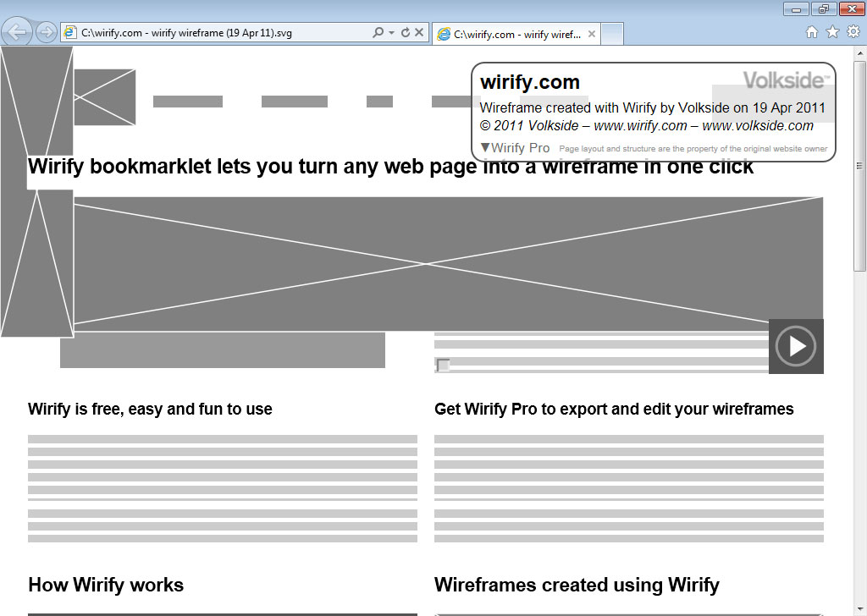Open the Home page icon

[x=812, y=32]
